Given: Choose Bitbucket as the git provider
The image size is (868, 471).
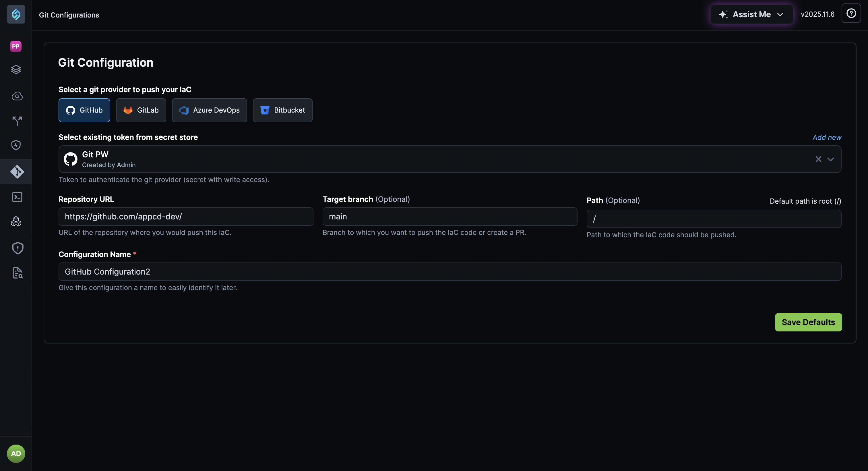Looking at the screenshot, I should coord(282,110).
